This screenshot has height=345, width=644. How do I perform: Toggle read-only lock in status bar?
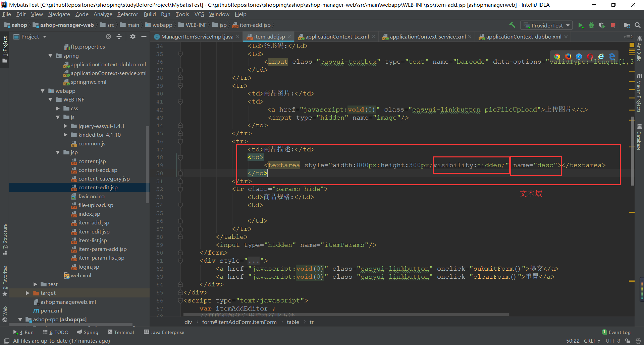click(628, 341)
